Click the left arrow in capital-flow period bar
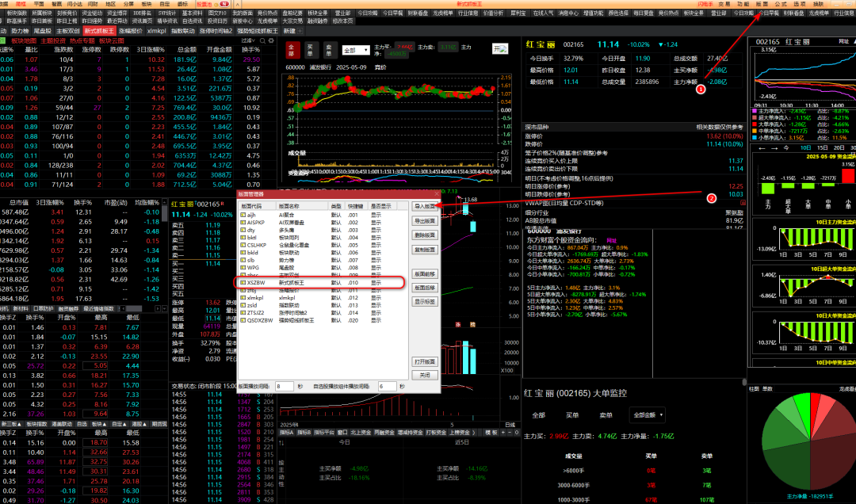The height and width of the screenshot is (504, 856). coord(762,148)
